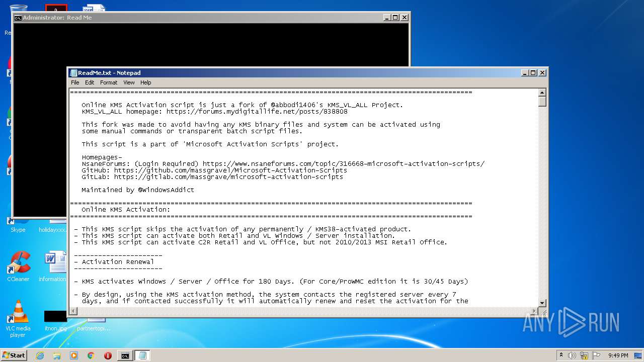This screenshot has height=362, width=644.
Task: Launch Google Chrome from taskbar
Action: point(91,355)
